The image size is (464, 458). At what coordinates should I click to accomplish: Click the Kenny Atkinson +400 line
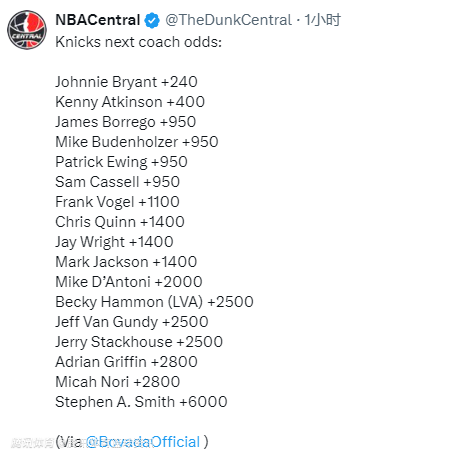click(130, 102)
